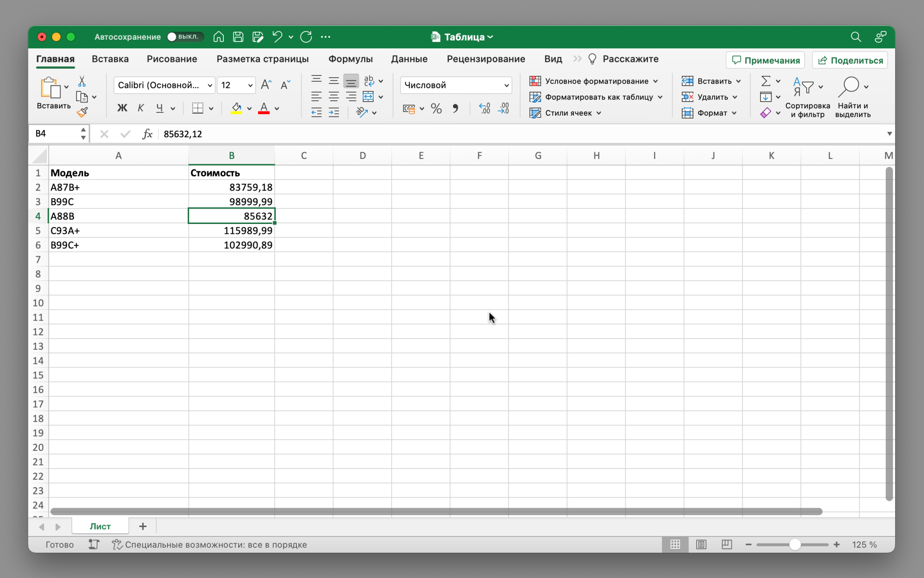Switch to page layout view
924x578 pixels.
[701, 545]
